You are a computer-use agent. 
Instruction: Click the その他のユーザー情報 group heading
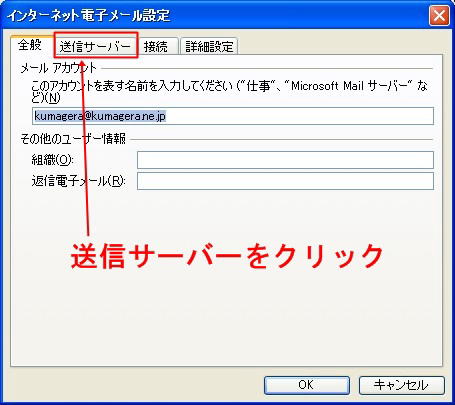click(73, 139)
